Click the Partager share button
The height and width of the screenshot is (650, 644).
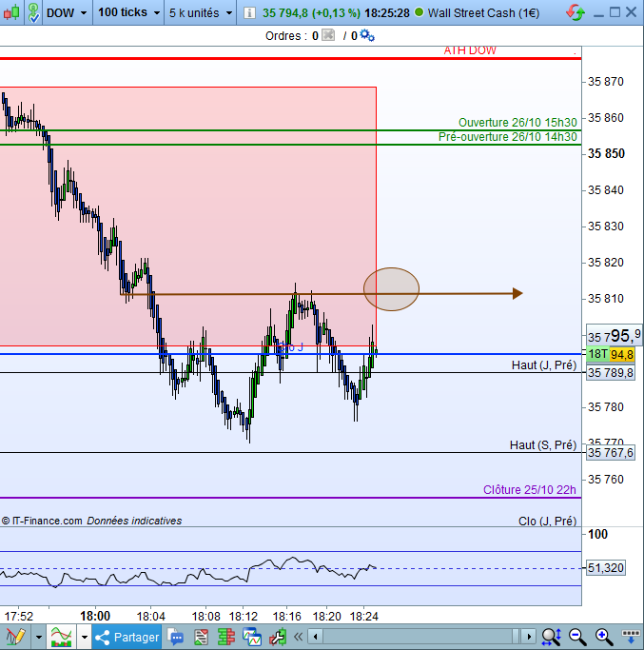point(127,637)
